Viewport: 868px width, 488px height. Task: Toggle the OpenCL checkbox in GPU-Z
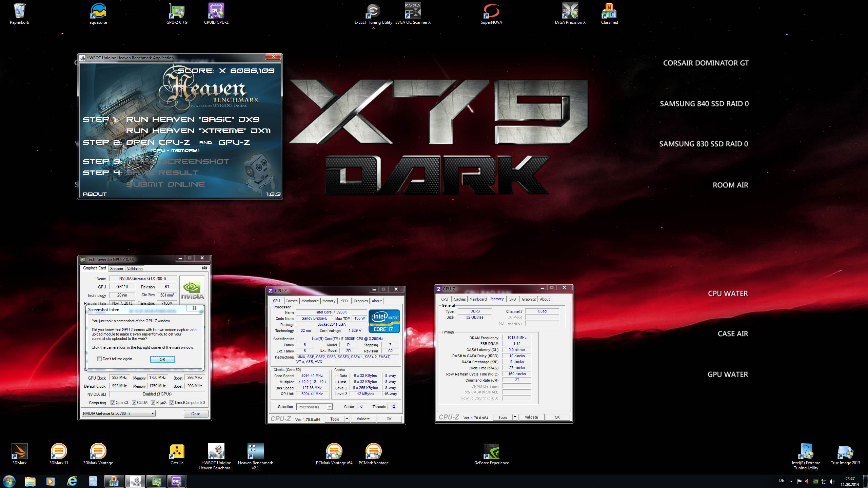point(113,403)
